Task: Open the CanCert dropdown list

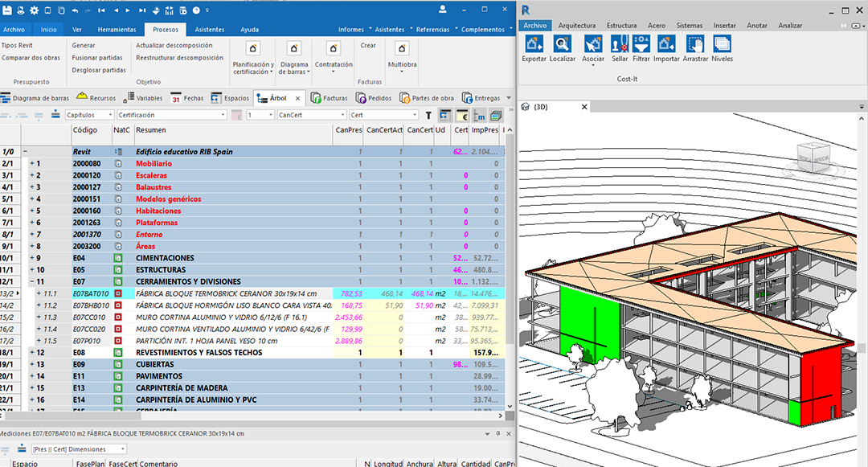Action: (343, 115)
